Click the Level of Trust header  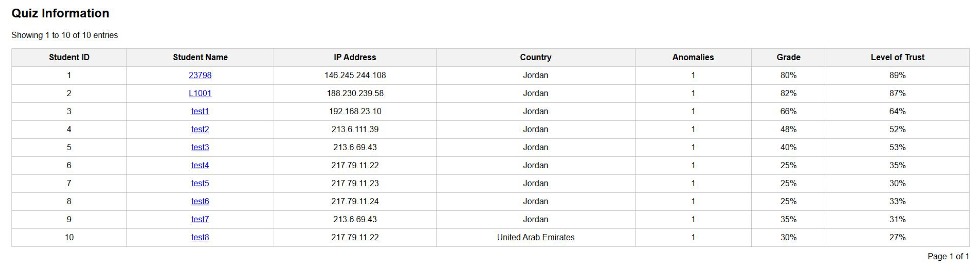897,57
